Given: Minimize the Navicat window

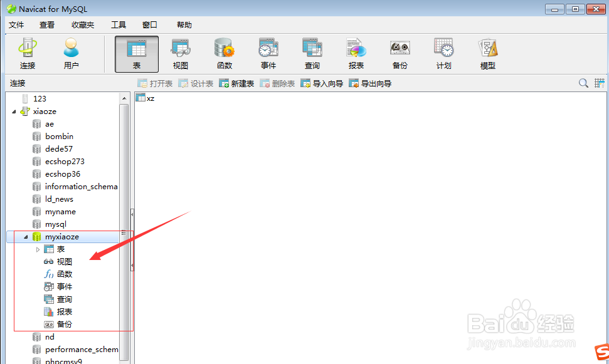Looking at the screenshot, I should click(554, 9).
